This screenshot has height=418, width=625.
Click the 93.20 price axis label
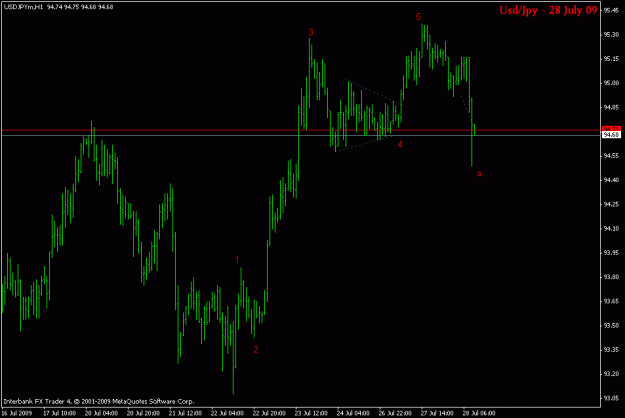point(611,374)
